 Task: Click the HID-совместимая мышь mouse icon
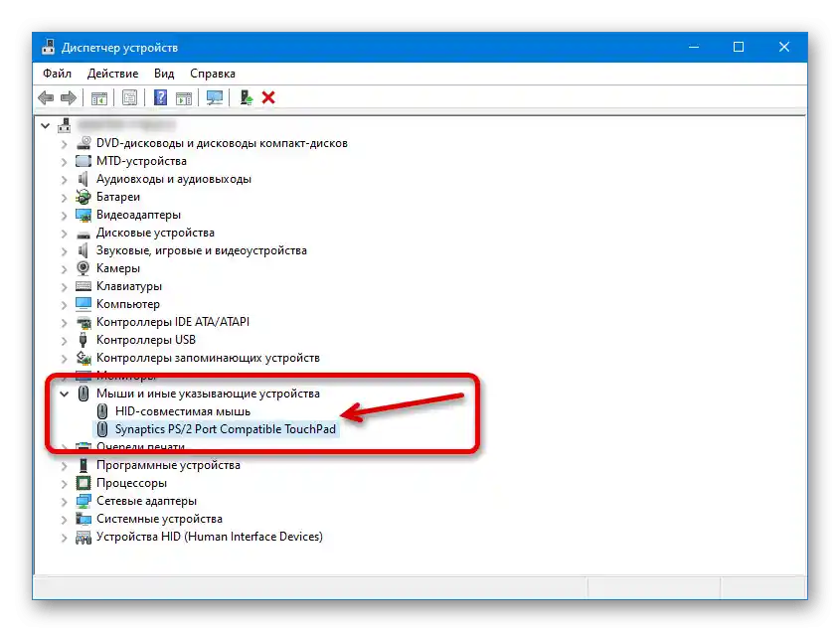(x=102, y=411)
